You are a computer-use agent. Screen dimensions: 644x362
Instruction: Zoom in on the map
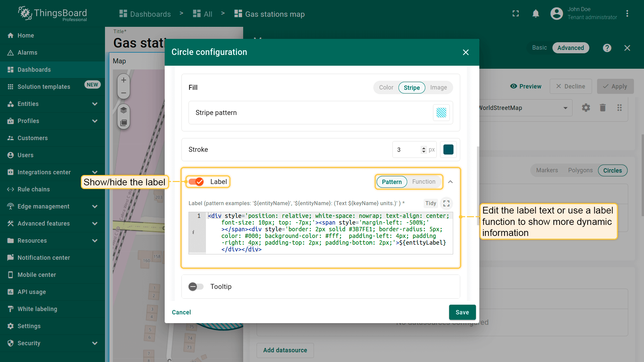[x=123, y=80]
